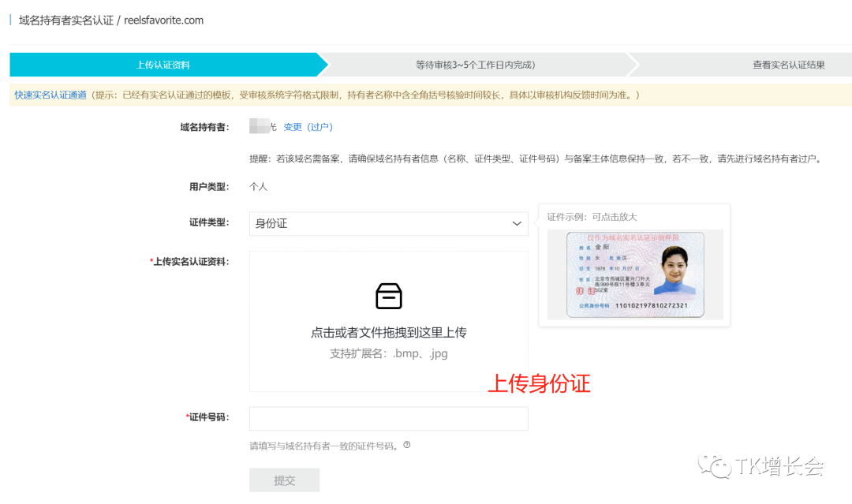Click the question mark help icon below 证件号码

pyautogui.click(x=406, y=445)
